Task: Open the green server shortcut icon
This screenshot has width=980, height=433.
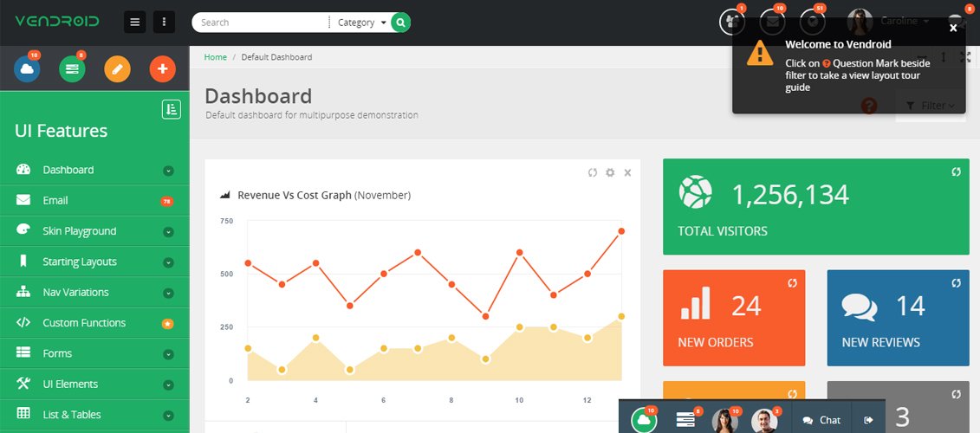Action: [72, 68]
